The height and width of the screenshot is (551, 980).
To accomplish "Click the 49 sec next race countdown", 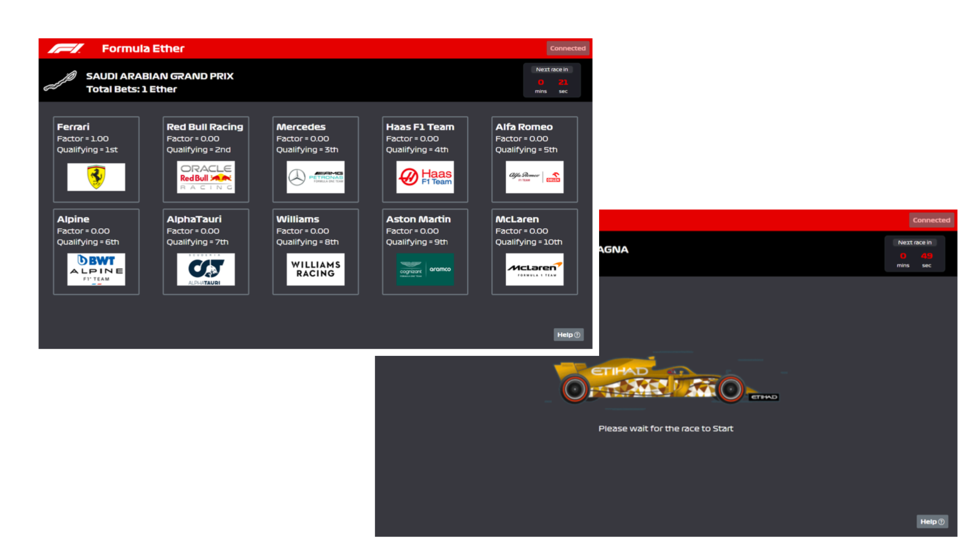I will (x=926, y=256).
